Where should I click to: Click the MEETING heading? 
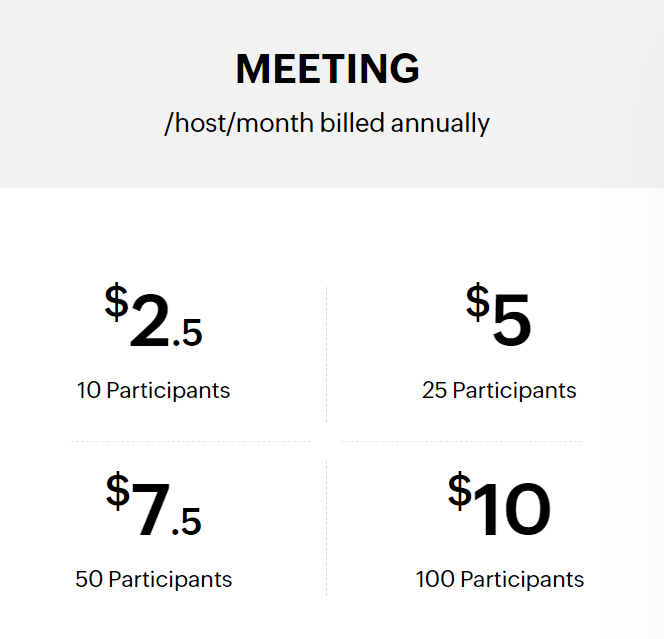pos(327,69)
